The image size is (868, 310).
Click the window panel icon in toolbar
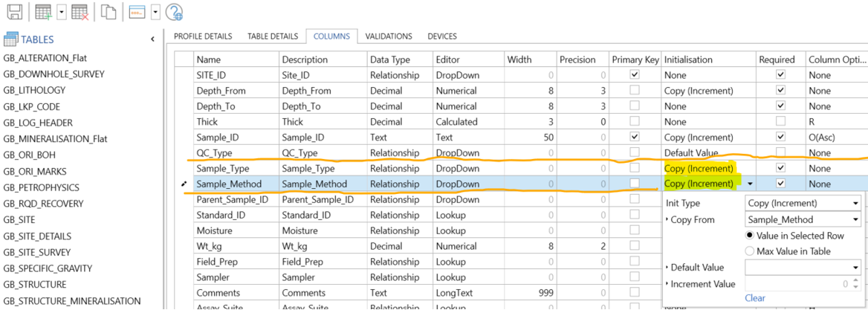click(x=137, y=12)
